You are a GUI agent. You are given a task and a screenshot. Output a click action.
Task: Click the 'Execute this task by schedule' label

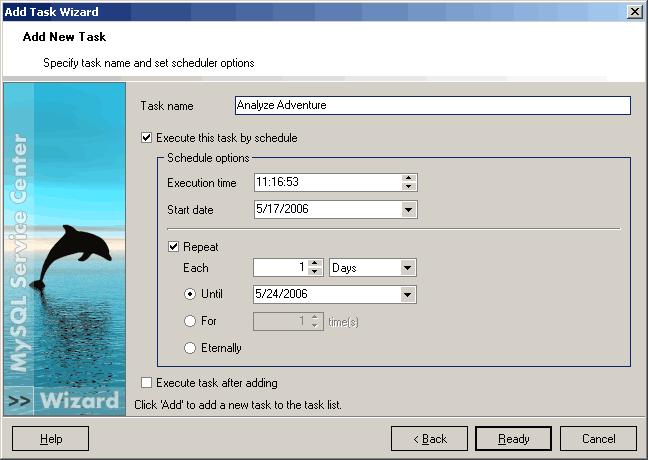coord(226,138)
